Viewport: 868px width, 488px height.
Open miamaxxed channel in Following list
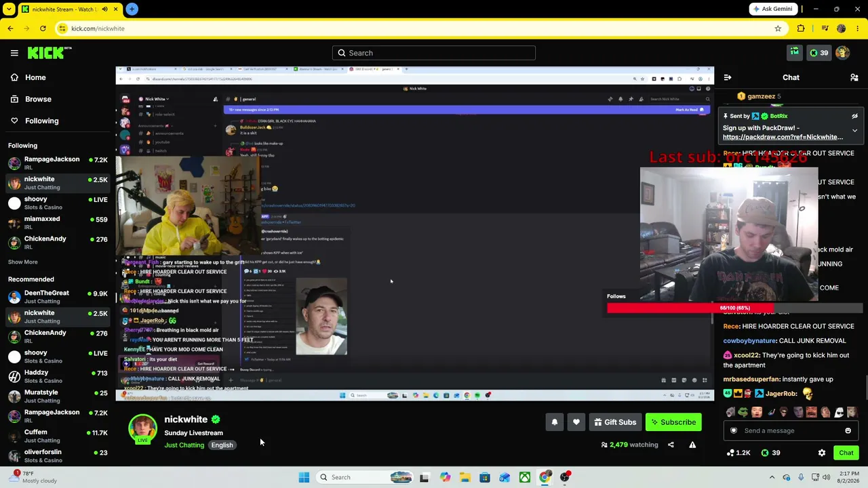tap(58, 222)
